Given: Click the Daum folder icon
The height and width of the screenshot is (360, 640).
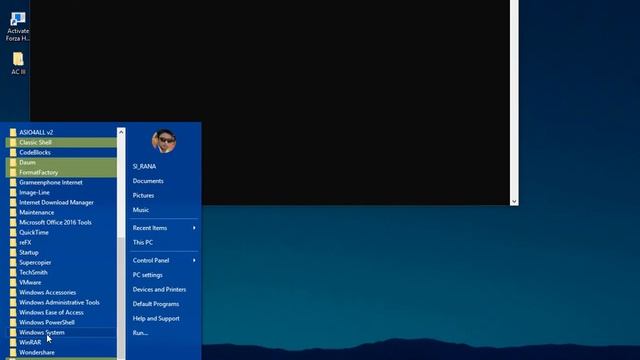Looking at the screenshot, I should (13, 162).
